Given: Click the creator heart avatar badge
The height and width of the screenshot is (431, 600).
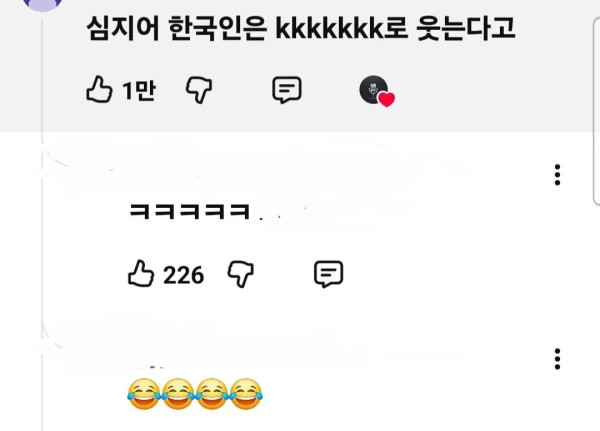Looking at the screenshot, I should coord(377,91).
